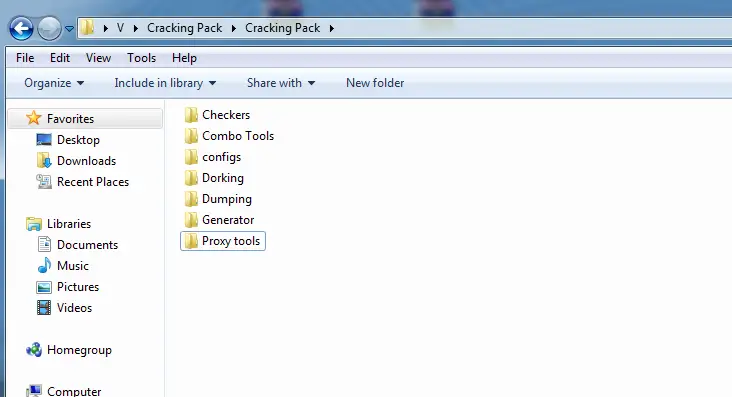
Task: Click the Combo Tools folder icon
Action: tap(191, 136)
